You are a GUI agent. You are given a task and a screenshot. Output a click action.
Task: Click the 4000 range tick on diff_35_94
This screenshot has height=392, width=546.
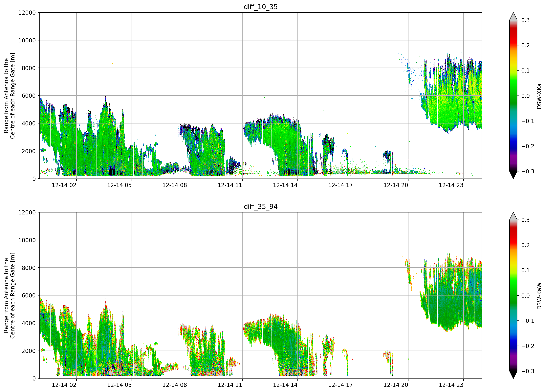point(29,323)
